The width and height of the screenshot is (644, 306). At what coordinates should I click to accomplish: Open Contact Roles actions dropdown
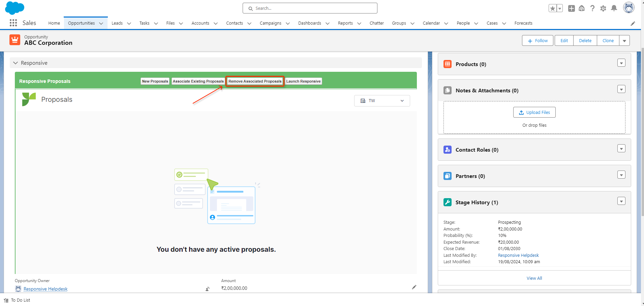click(621, 149)
